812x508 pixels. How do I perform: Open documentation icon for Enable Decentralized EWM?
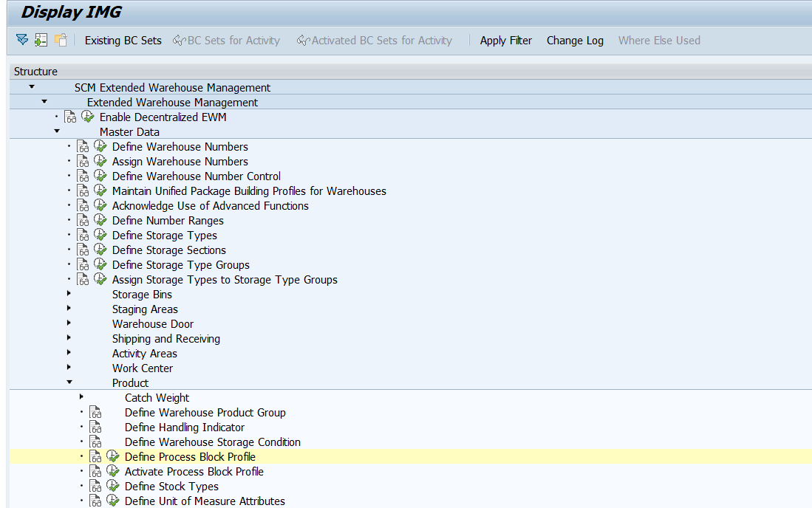click(x=70, y=117)
